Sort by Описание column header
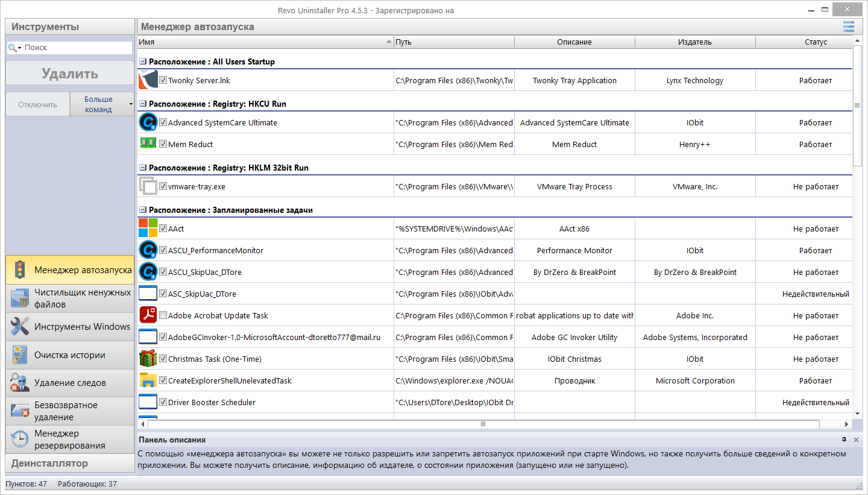Image resolution: width=868 pixels, height=495 pixels. [574, 42]
